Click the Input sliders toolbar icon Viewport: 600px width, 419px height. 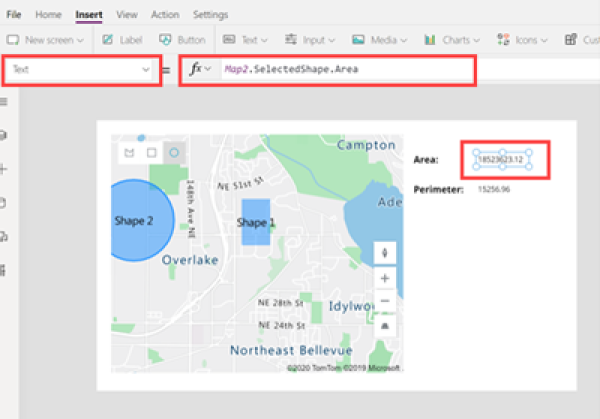click(291, 39)
